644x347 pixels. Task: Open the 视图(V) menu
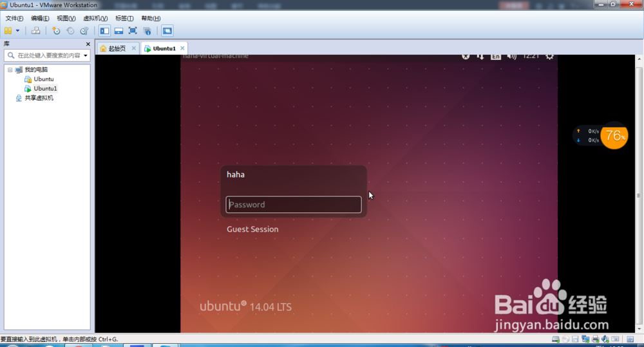tap(66, 18)
